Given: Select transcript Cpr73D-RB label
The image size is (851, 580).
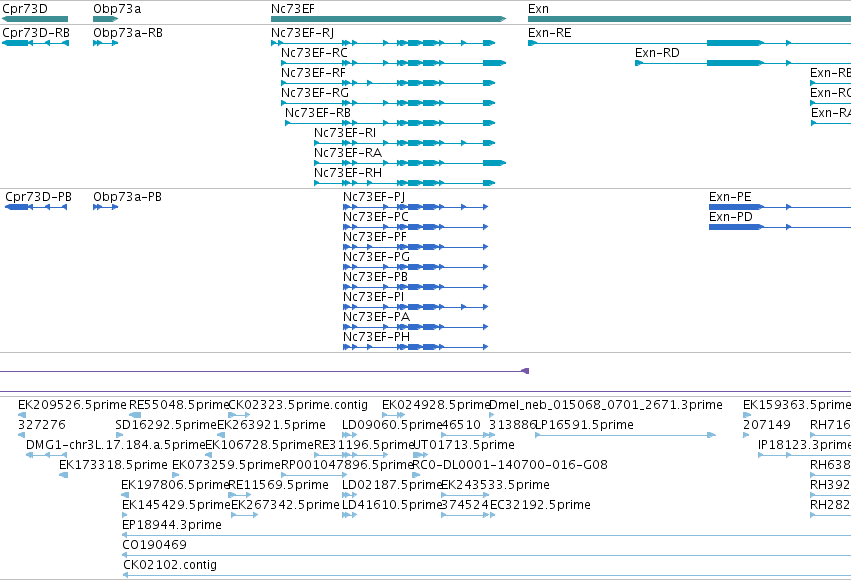Looking at the screenshot, I should [36, 33].
